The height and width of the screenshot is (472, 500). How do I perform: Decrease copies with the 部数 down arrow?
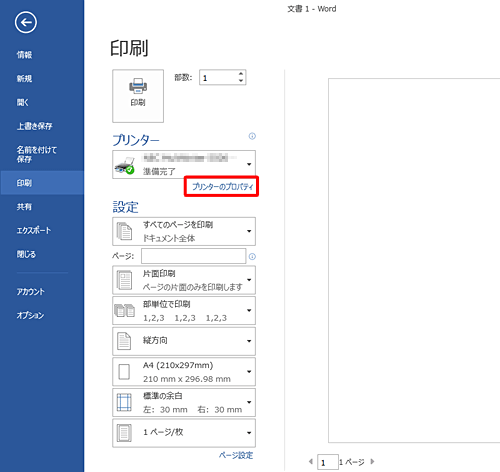(241, 81)
